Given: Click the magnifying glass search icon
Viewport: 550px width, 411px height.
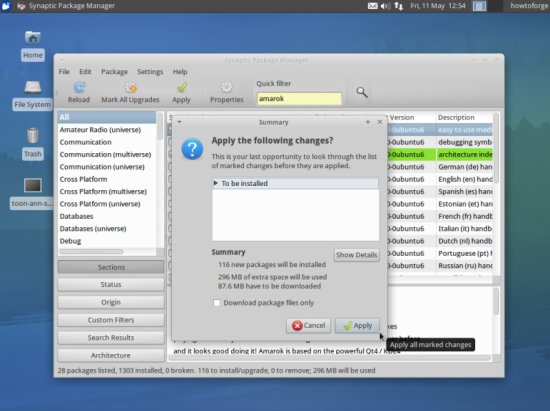Looking at the screenshot, I should (362, 93).
